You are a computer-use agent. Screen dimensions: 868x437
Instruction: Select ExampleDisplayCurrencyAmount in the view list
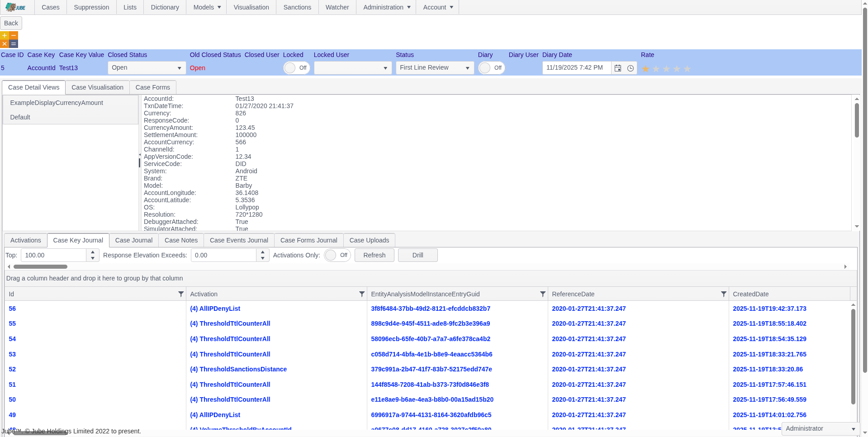point(57,103)
